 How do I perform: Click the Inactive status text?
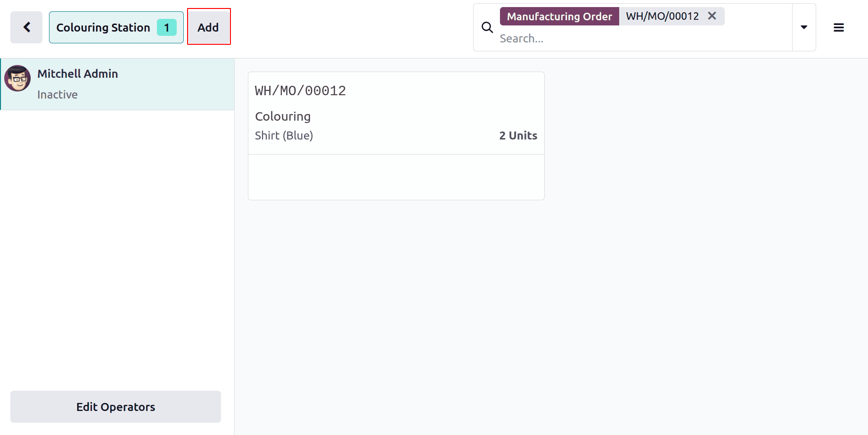57,95
